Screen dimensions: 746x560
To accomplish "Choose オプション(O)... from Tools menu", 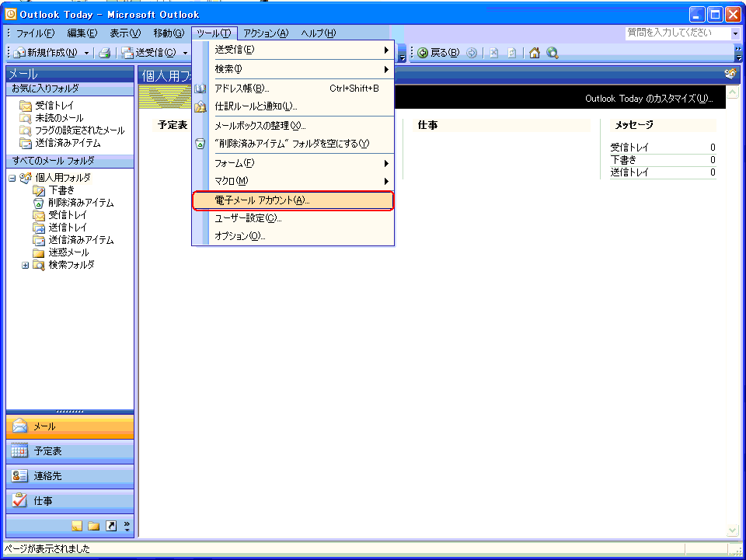I will [293, 236].
